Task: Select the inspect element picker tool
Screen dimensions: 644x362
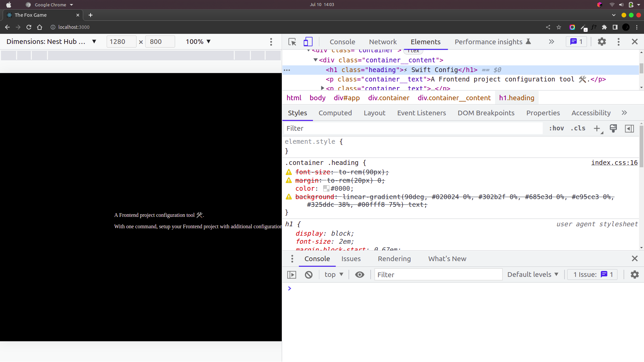Action: (292, 42)
